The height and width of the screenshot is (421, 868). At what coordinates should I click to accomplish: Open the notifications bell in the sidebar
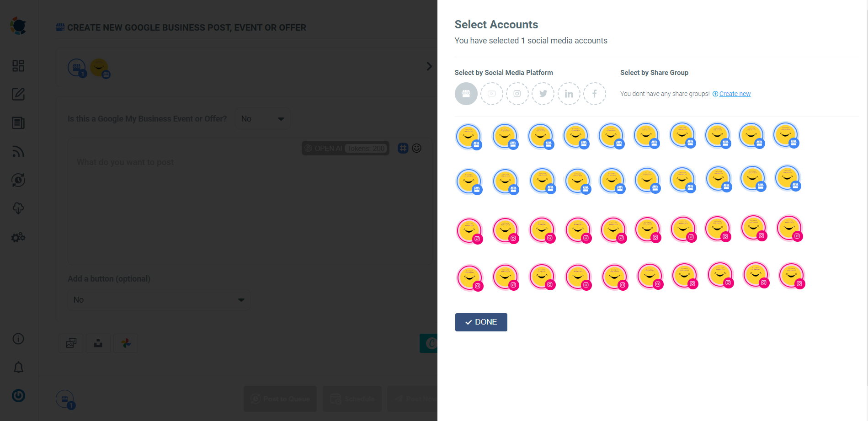tap(18, 367)
